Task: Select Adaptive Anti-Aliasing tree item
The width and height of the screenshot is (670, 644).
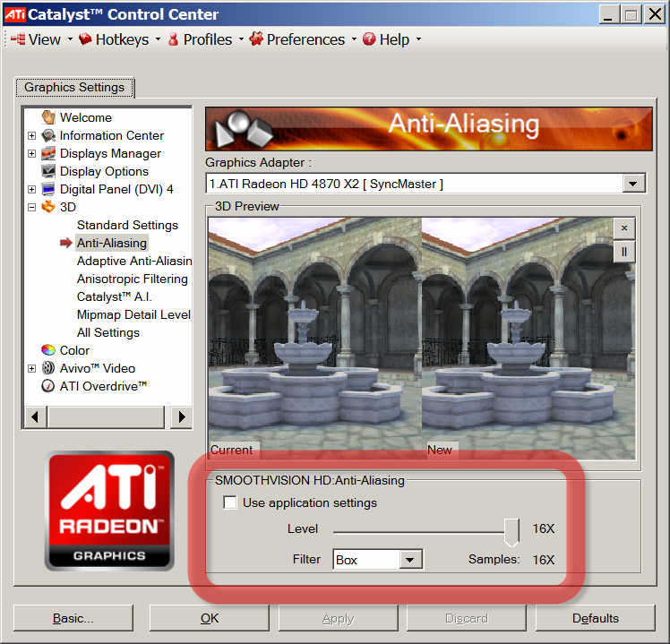Action: 134,261
